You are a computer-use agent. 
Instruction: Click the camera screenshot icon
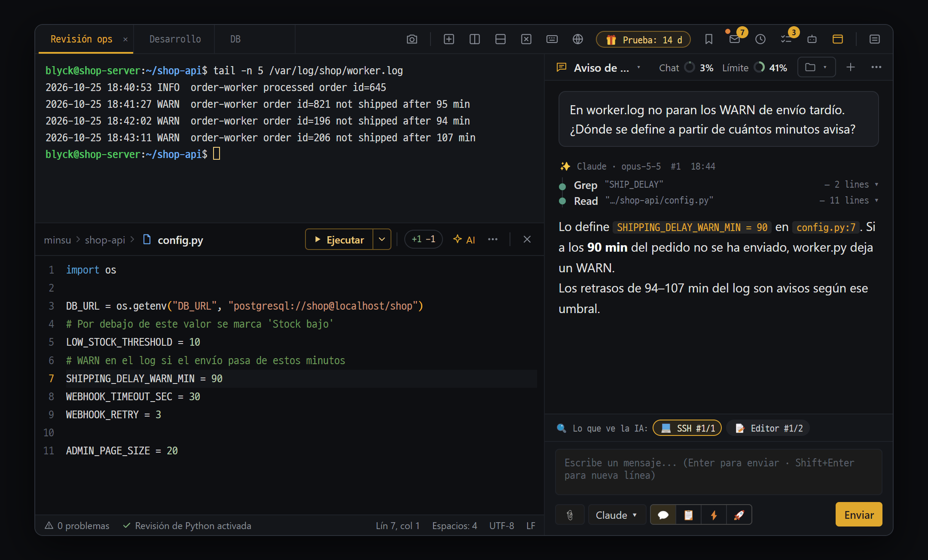(412, 39)
